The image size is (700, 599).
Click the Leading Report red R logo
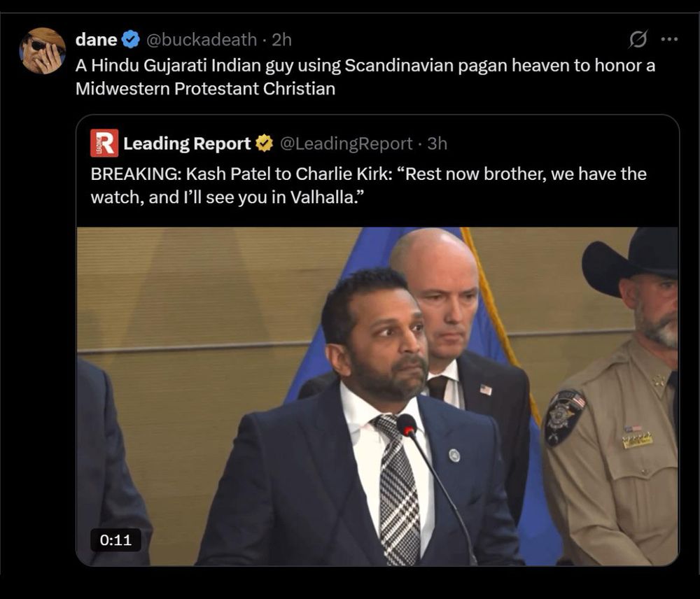[x=104, y=143]
